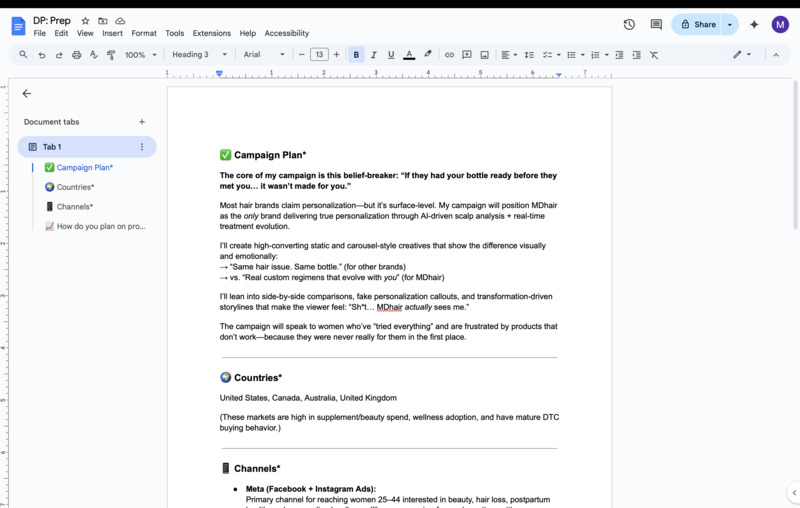The height and width of the screenshot is (508, 800).
Task: Close the document tabs panel arrow
Action: pos(27,93)
